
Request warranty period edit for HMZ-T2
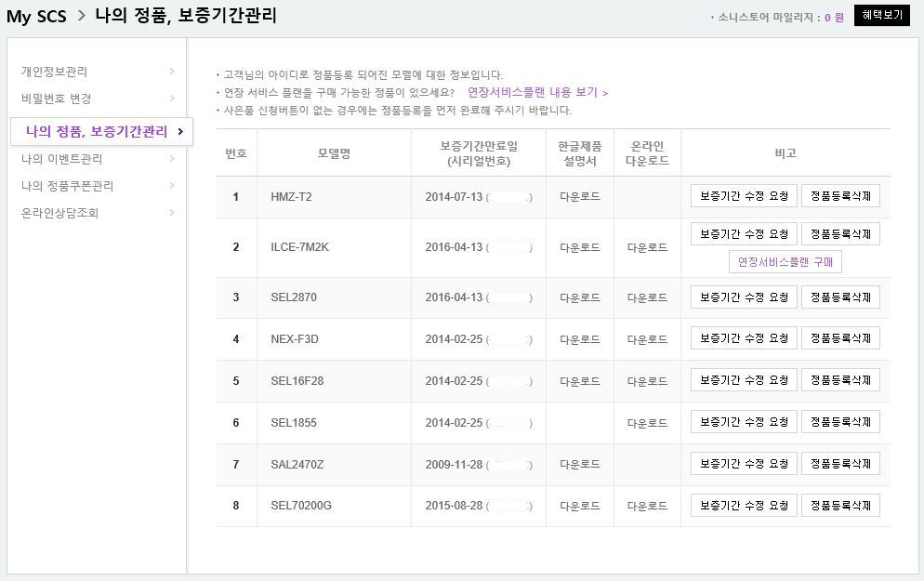[744, 196]
